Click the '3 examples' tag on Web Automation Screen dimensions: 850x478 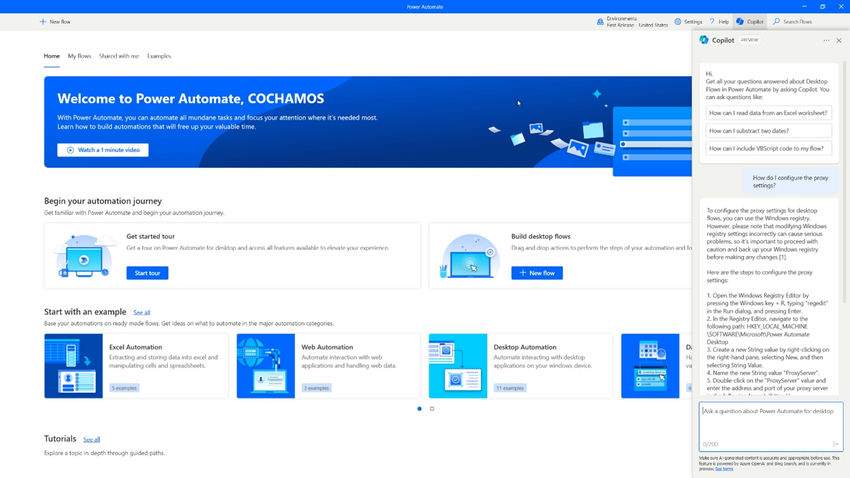point(317,388)
